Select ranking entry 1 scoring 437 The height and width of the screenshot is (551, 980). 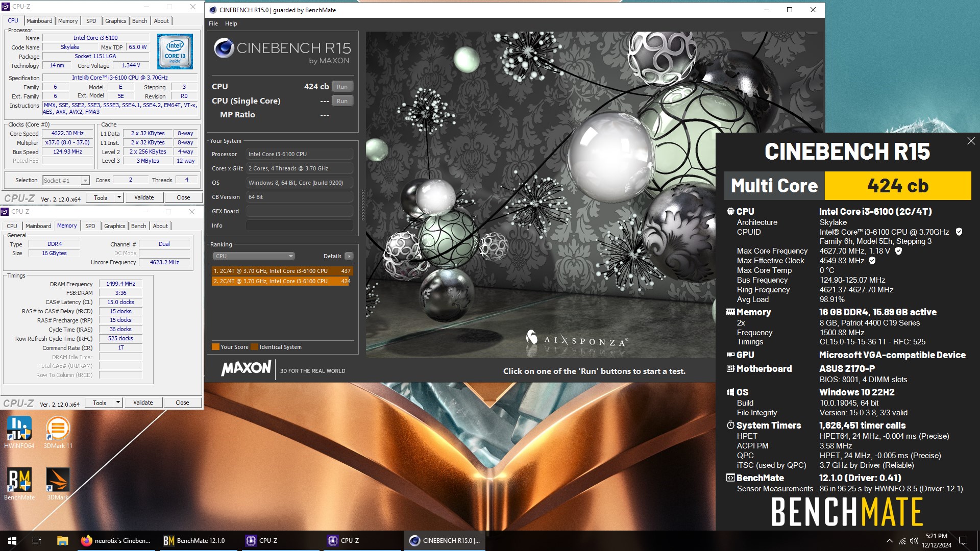pyautogui.click(x=282, y=271)
